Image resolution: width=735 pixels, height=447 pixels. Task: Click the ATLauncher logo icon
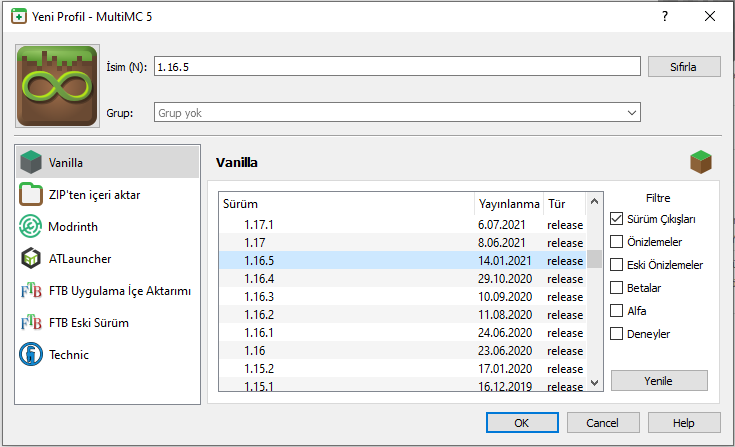pos(31,258)
